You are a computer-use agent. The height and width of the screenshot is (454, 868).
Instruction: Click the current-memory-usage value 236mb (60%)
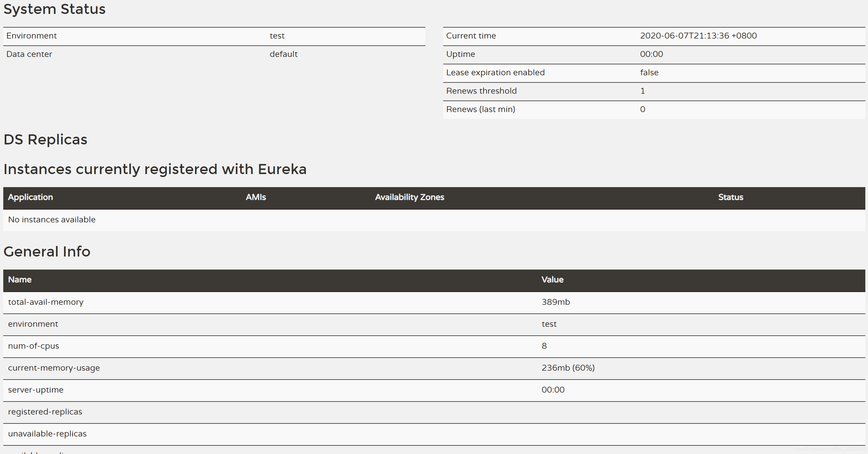568,368
